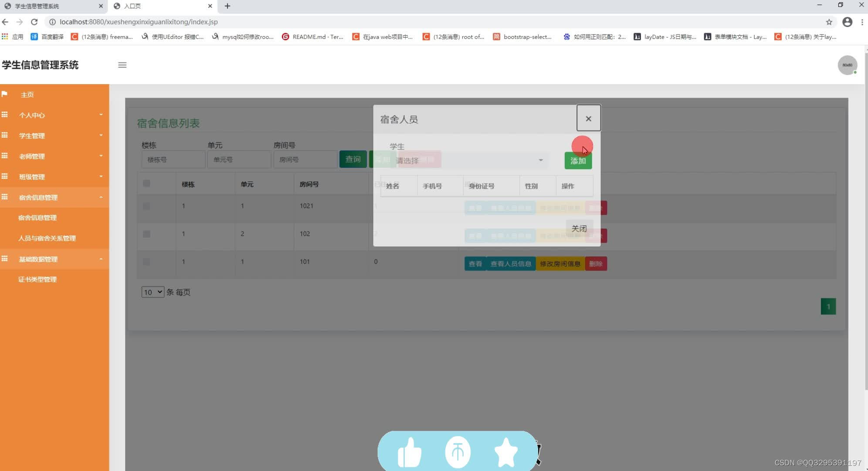
Task: Toggle the sidebar hamburger menu icon
Action: tap(122, 65)
